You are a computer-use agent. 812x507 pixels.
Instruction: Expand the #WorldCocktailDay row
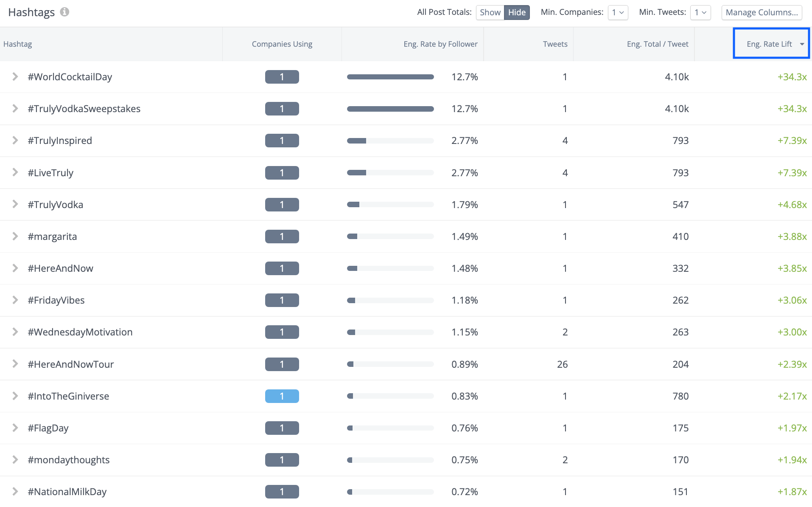(15, 77)
